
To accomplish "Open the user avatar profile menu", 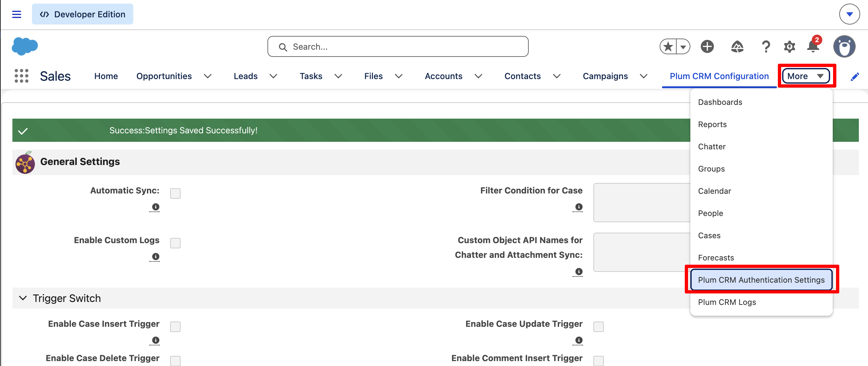I will pyautogui.click(x=844, y=46).
